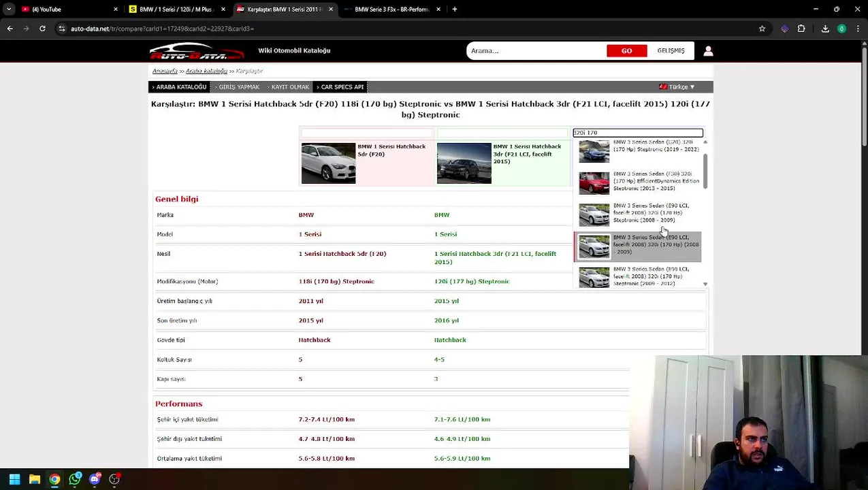868x490 pixels.
Task: Click auto-data.net logo
Action: (x=196, y=51)
